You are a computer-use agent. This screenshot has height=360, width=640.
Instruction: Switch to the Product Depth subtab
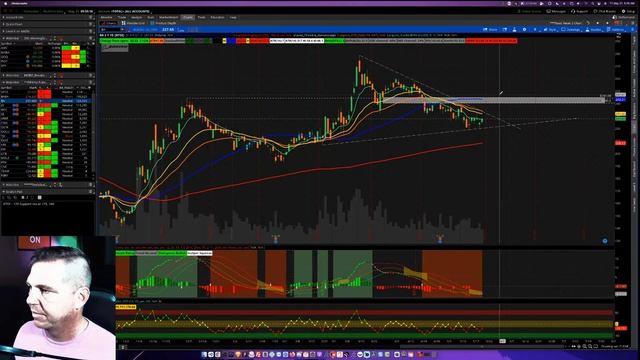[163, 23]
